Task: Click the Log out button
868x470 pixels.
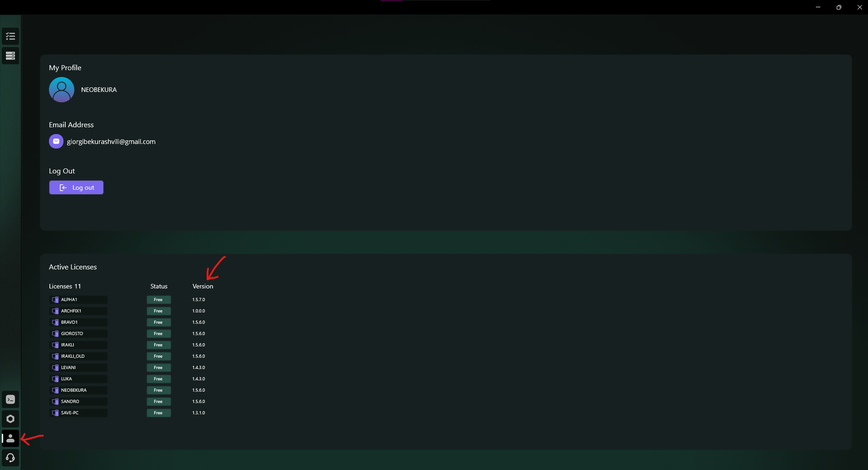Action: point(76,187)
